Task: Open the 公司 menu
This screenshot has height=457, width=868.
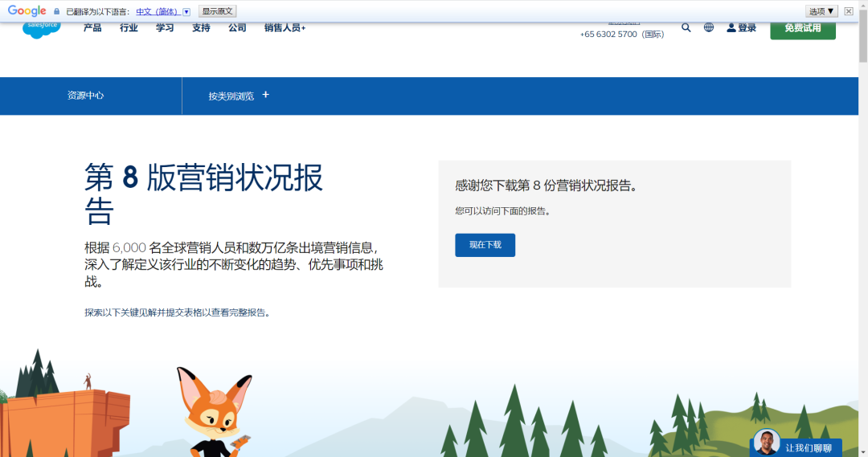Action: (237, 27)
